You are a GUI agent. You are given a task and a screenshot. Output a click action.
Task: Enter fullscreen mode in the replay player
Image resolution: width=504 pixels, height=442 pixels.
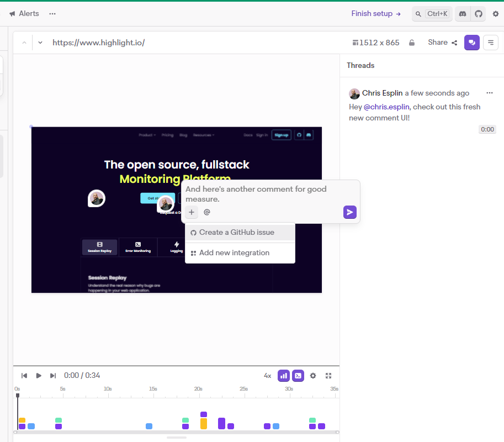[328, 375]
